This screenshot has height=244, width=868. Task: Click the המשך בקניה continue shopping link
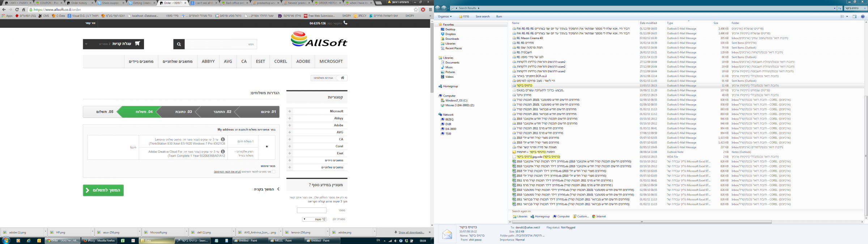266,189
